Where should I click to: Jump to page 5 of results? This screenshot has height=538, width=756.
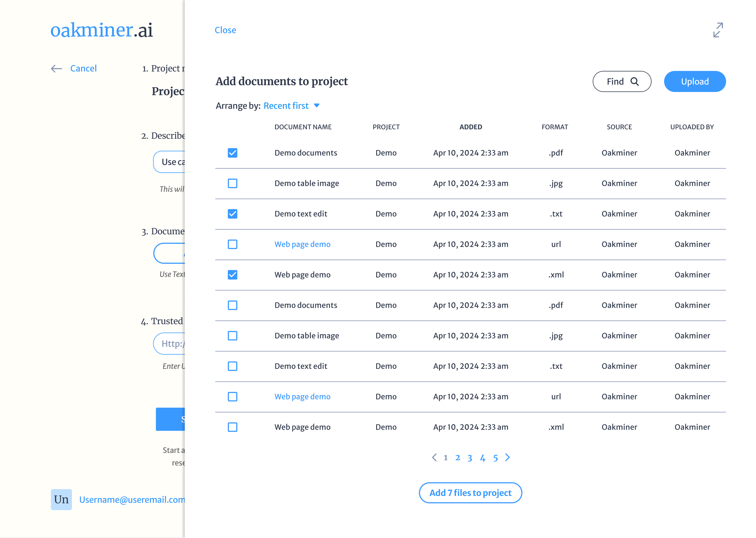point(496,458)
